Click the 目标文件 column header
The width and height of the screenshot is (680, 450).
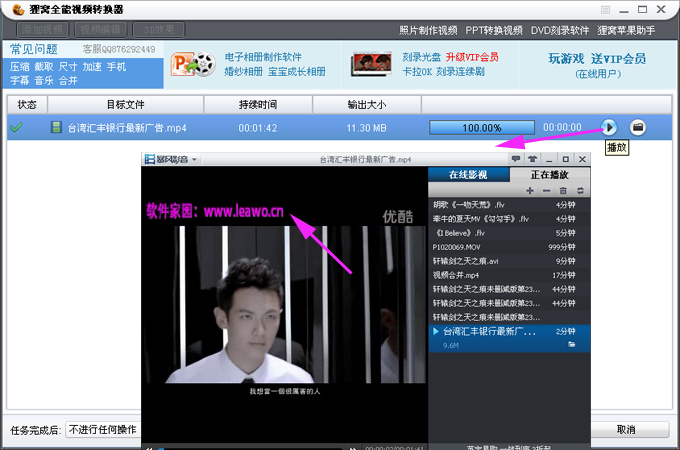pos(126,104)
